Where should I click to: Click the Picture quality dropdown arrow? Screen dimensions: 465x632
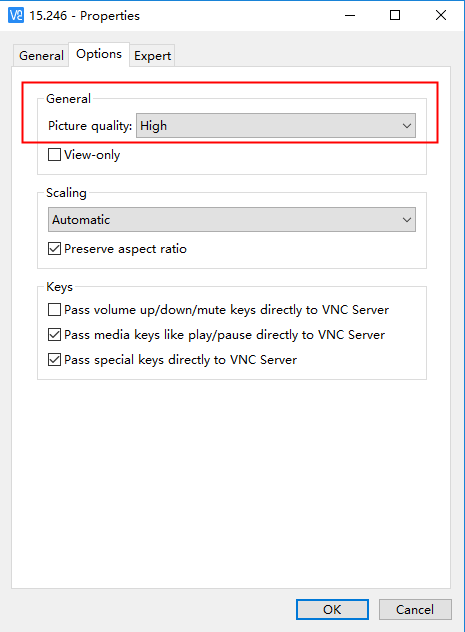[x=407, y=126]
